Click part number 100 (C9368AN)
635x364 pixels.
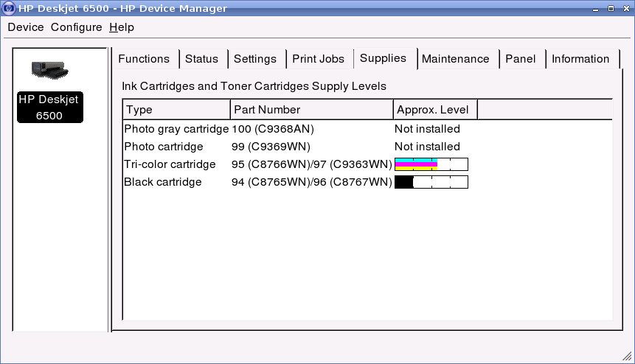pyautogui.click(x=273, y=129)
